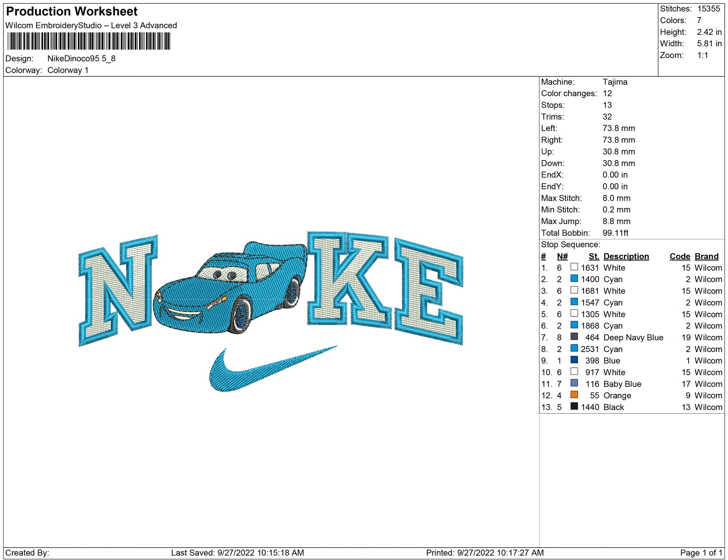Viewport: 728px width, 560px height.
Task: Click the Brand column header
Action: pyautogui.click(x=706, y=256)
